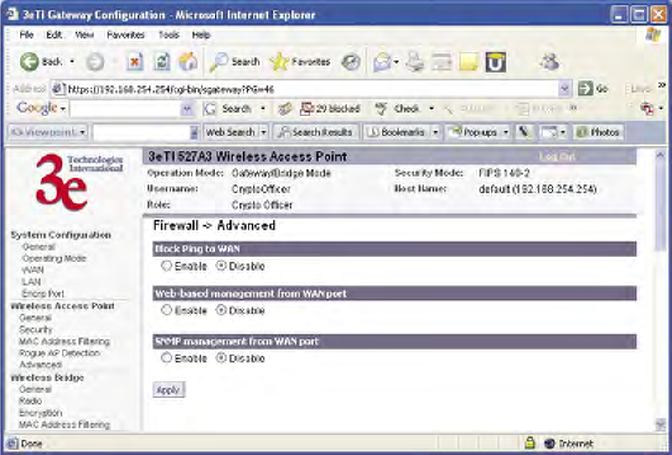The image size is (672, 455).
Task: Open the Google logo dropdown arrow
Action: click(x=63, y=109)
